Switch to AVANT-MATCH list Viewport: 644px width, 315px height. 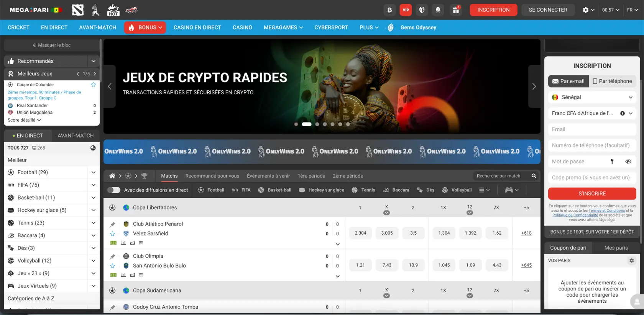click(76, 135)
